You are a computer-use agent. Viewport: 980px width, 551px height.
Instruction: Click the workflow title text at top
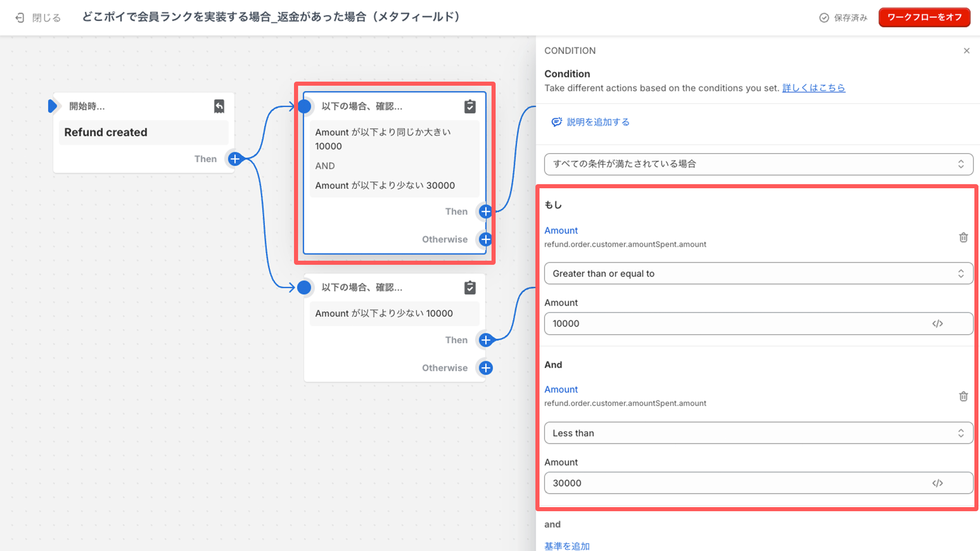click(x=271, y=17)
